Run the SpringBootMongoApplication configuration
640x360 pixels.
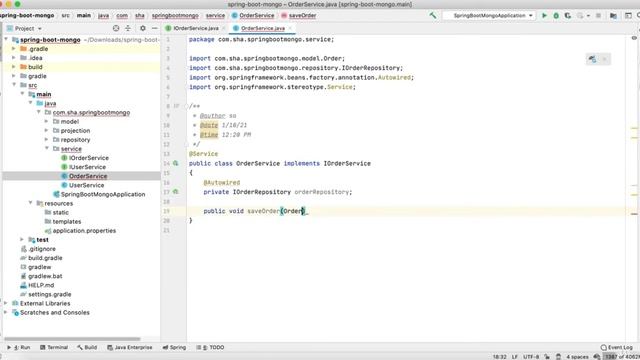[544, 16]
